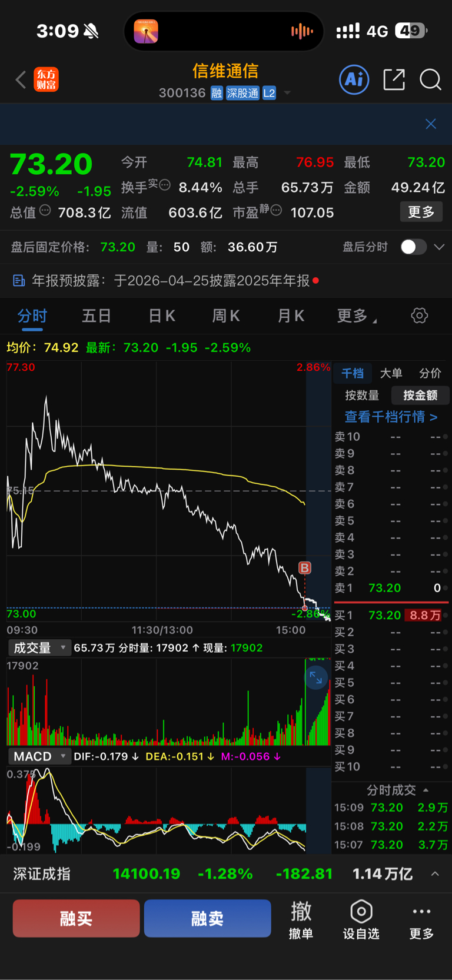Image resolution: width=452 pixels, height=980 pixels.
Task: Switch to 日K tab
Action: click(162, 316)
